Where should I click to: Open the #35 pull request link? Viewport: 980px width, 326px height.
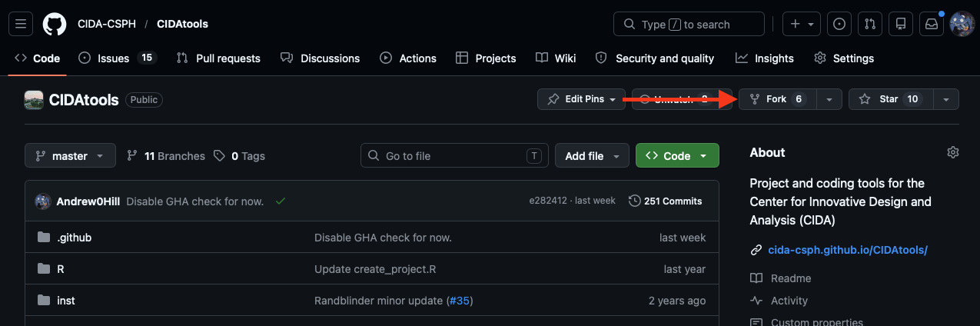point(460,301)
